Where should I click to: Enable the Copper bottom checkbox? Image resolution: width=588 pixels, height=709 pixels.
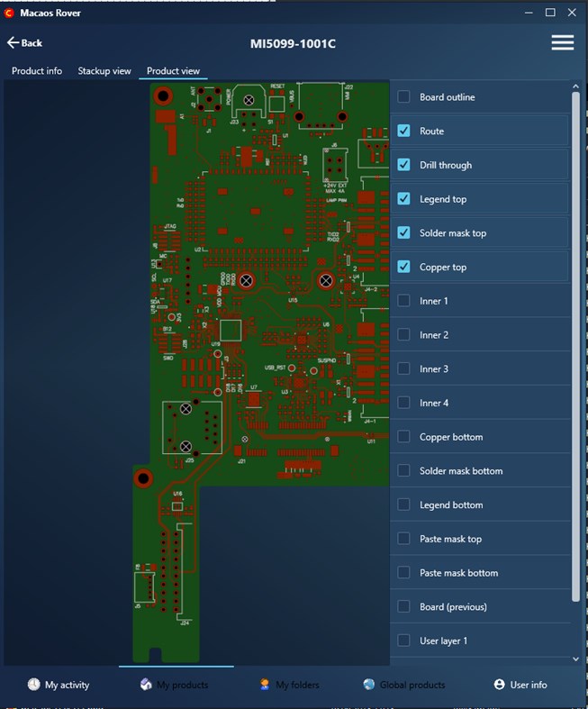[403, 437]
